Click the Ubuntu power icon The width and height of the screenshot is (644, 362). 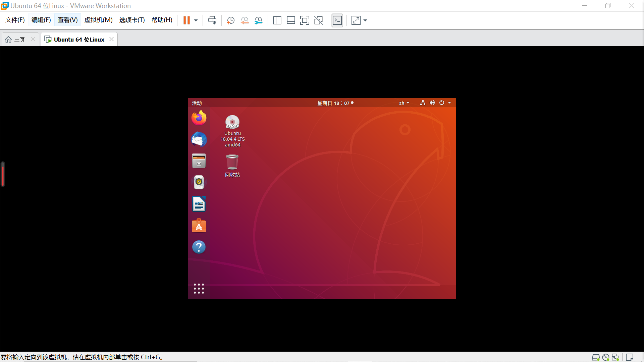coord(442,103)
